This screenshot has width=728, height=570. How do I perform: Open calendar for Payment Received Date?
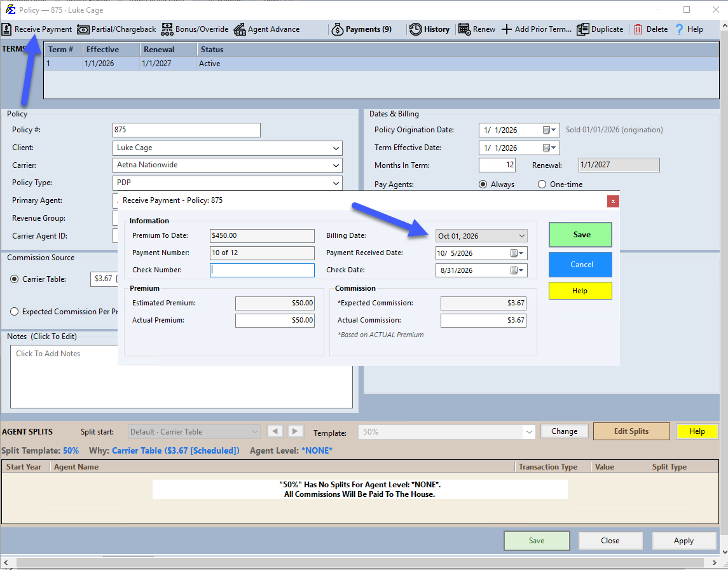(517, 253)
